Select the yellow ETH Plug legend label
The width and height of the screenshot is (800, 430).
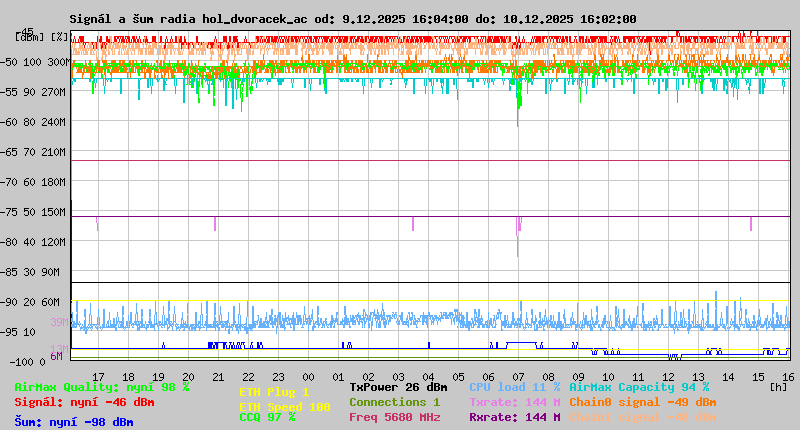tap(274, 392)
